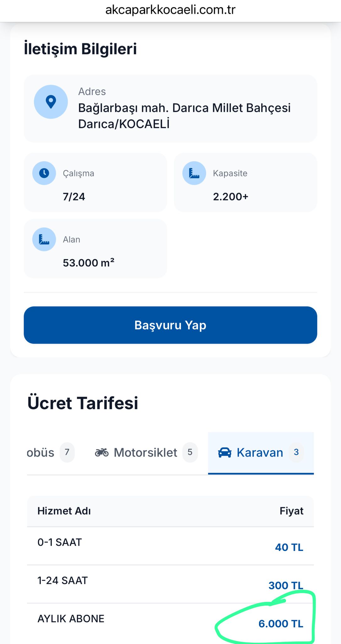341x644 pixels.
Task: Click the location pin address icon
Action: [51, 102]
